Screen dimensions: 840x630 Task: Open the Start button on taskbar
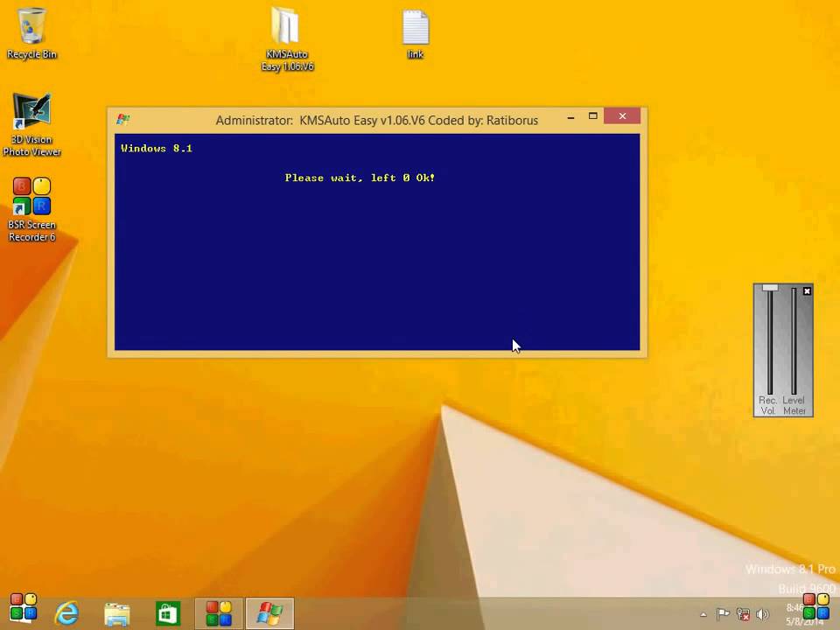pyautogui.click(x=23, y=609)
